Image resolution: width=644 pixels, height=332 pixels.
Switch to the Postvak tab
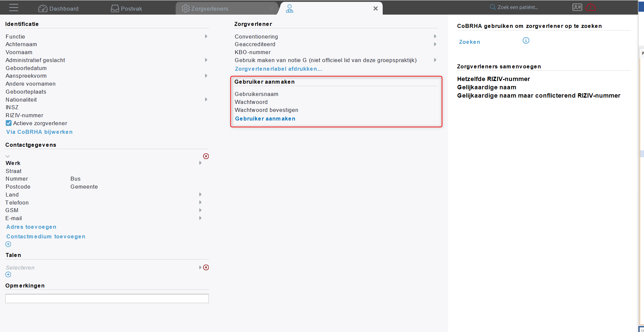tap(126, 9)
